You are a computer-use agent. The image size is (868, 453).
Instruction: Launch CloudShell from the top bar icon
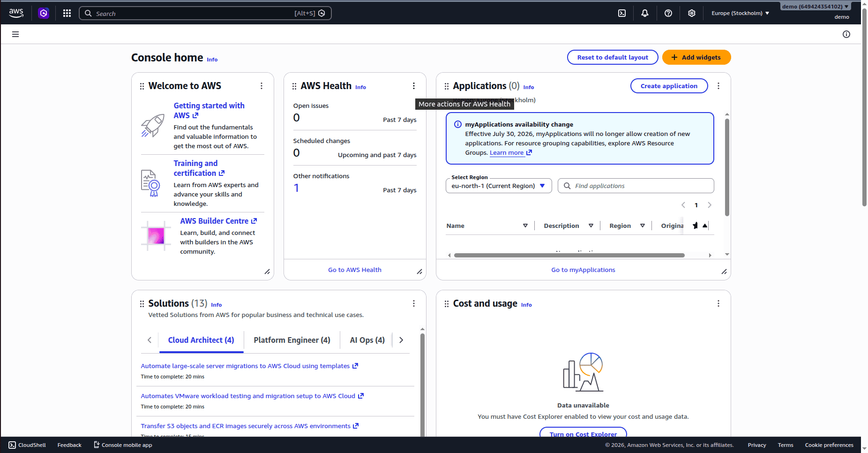pos(622,13)
